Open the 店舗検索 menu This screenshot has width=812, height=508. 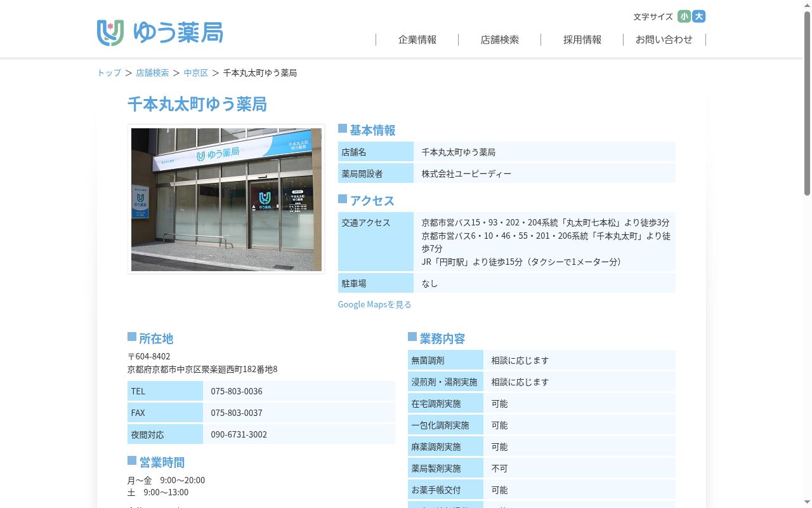click(x=500, y=39)
